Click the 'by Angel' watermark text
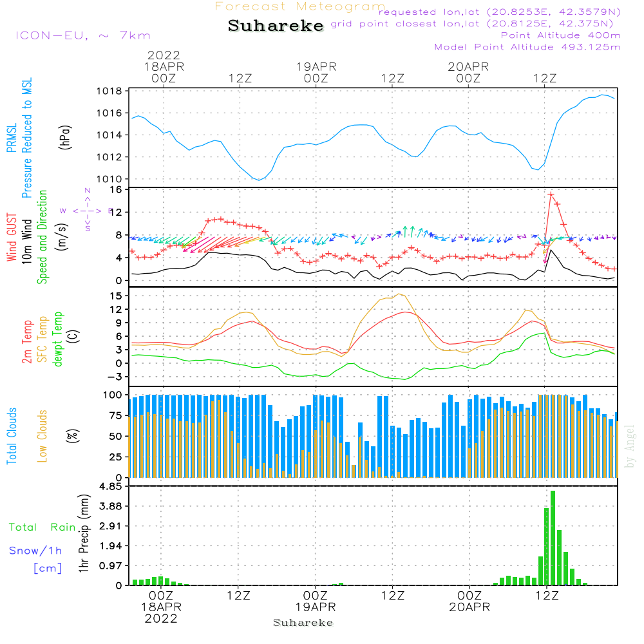The width and height of the screenshot is (644, 644). coord(629,446)
